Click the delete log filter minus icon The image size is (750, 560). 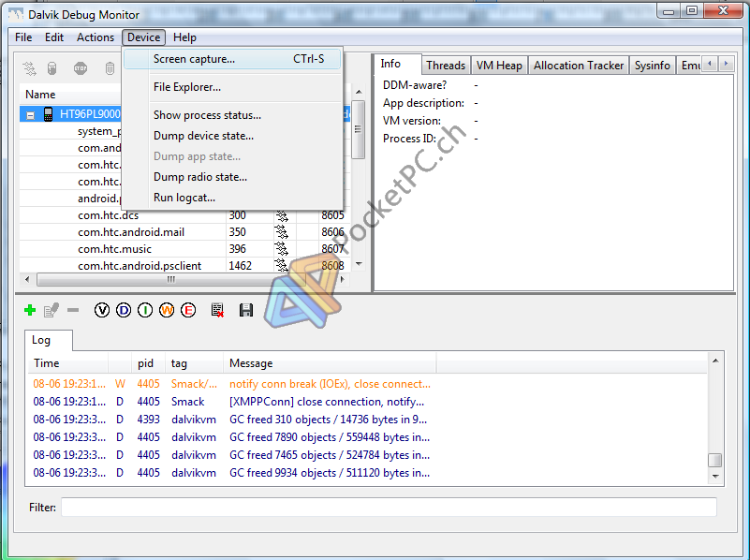73,310
